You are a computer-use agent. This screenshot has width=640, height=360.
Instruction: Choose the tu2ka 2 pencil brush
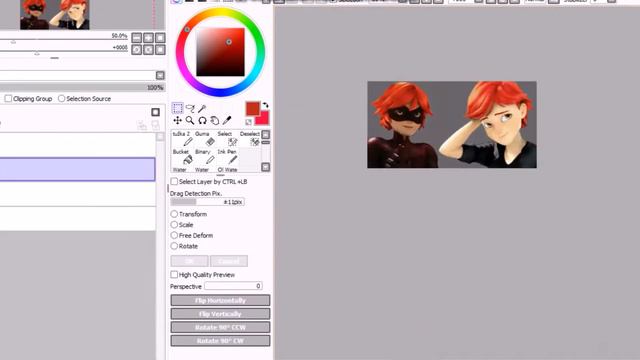tap(182, 139)
